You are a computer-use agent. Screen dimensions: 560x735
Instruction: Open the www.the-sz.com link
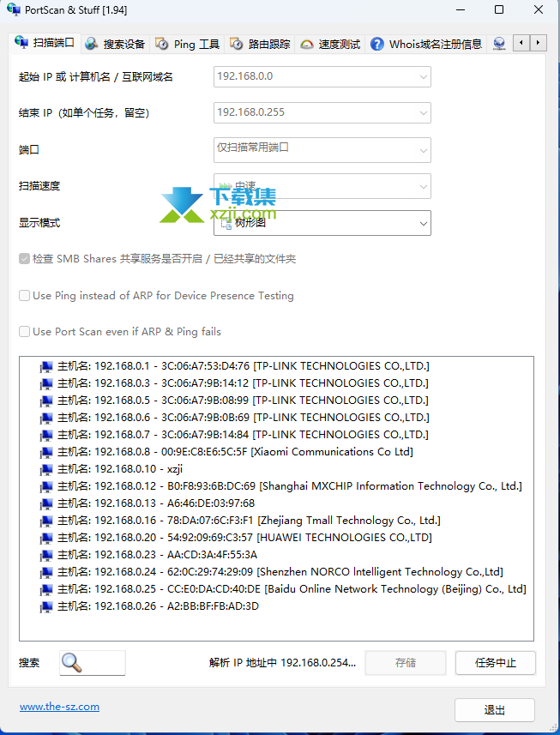click(59, 707)
